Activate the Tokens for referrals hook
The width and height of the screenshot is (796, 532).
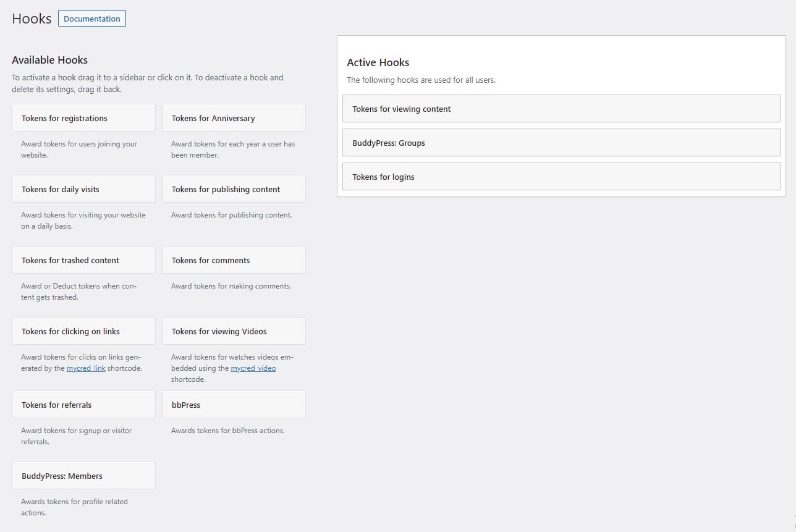[x=83, y=405]
